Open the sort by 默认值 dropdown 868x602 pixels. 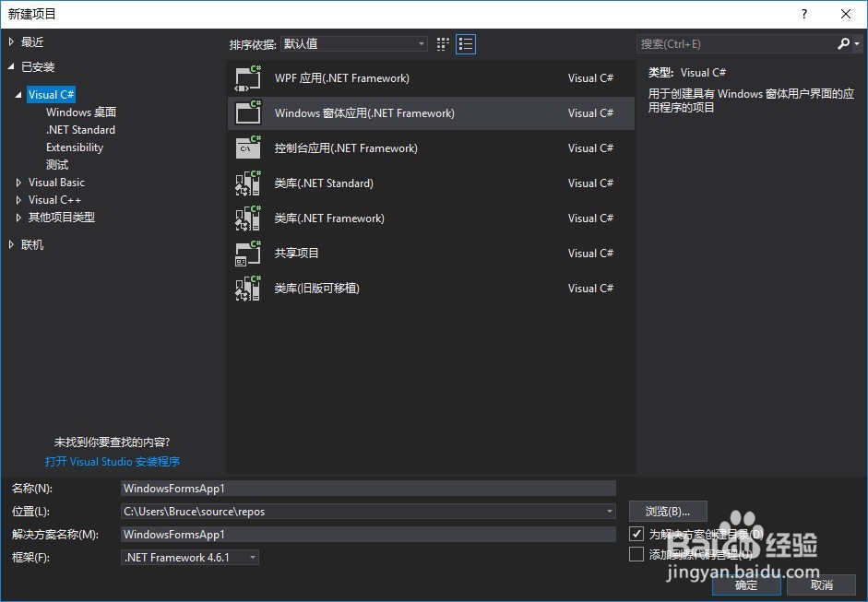[354, 43]
